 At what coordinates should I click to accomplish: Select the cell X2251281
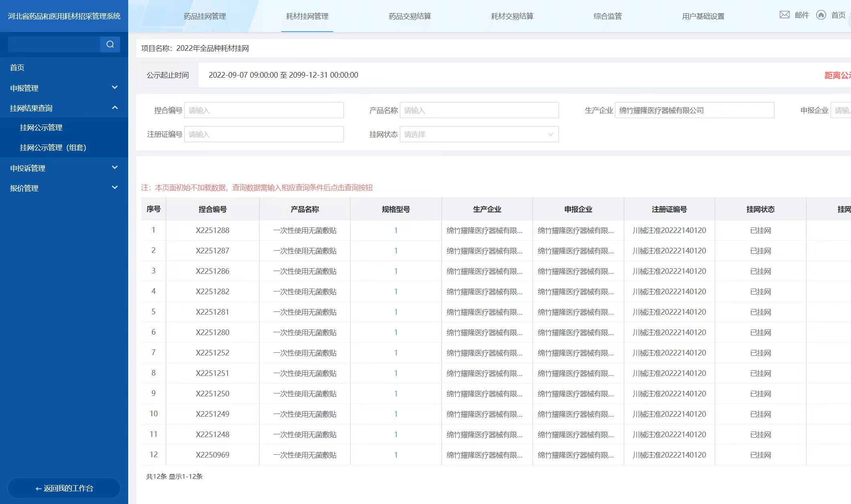tap(213, 312)
